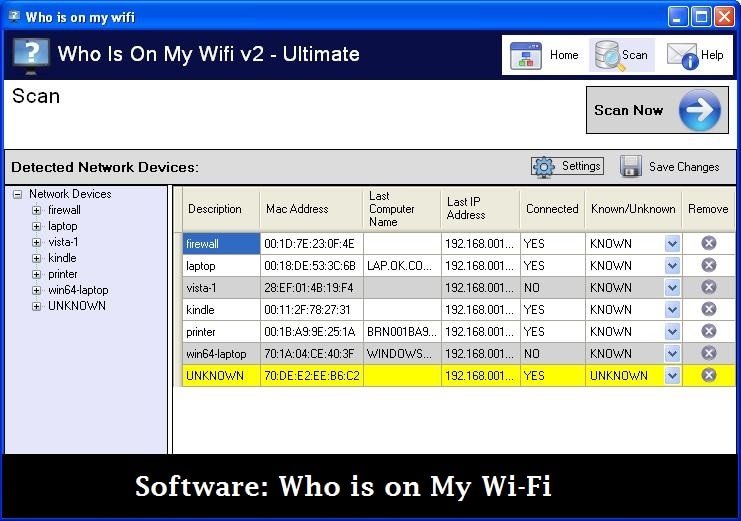
Task: Remove the vista-1 device row
Action: [708, 287]
